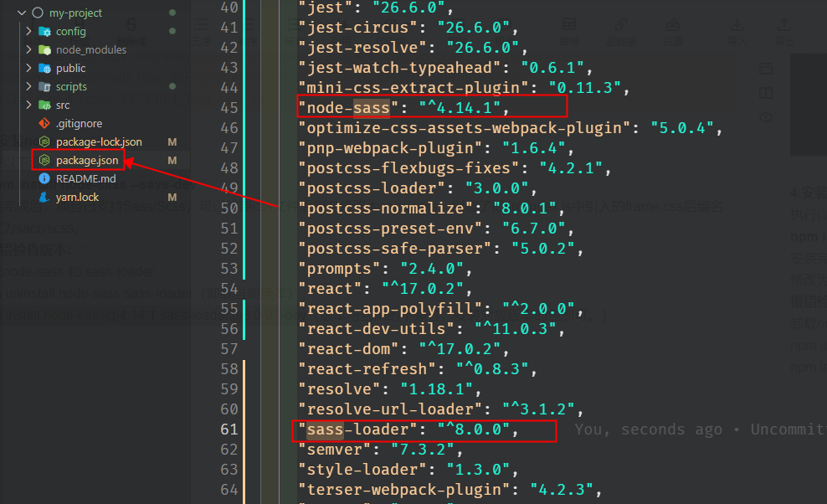
Task: Click the "node-sass" key text
Action: coord(348,108)
